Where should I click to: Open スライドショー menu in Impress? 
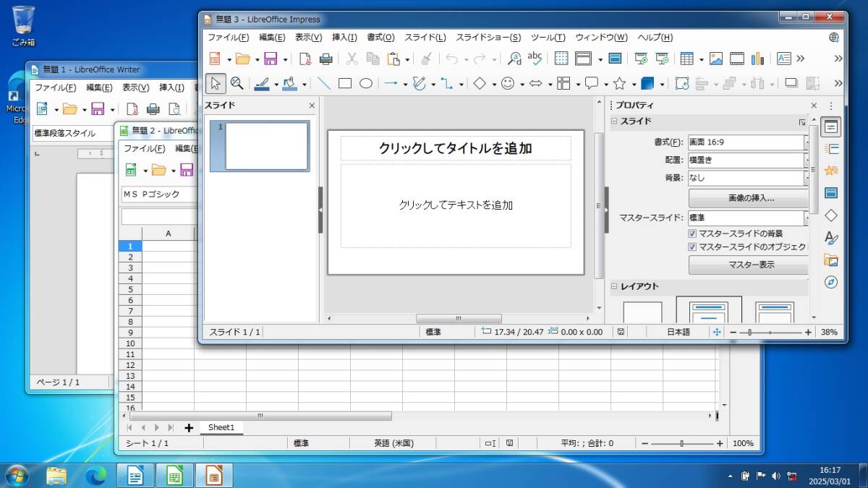(488, 38)
